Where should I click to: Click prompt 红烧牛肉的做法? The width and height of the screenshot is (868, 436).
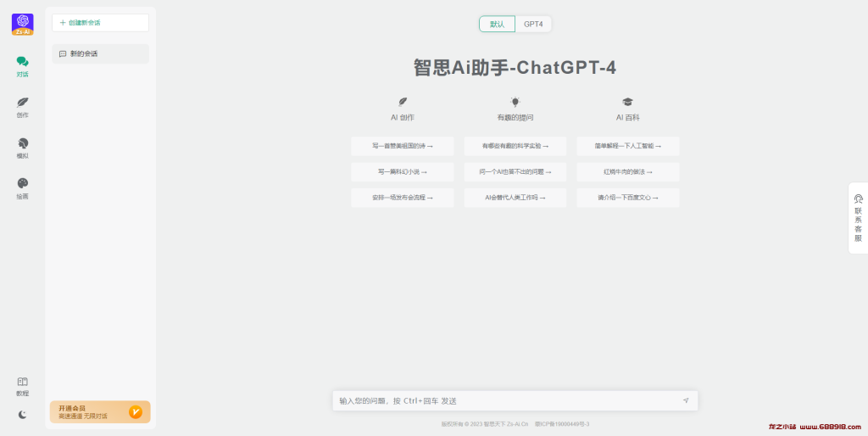(628, 171)
